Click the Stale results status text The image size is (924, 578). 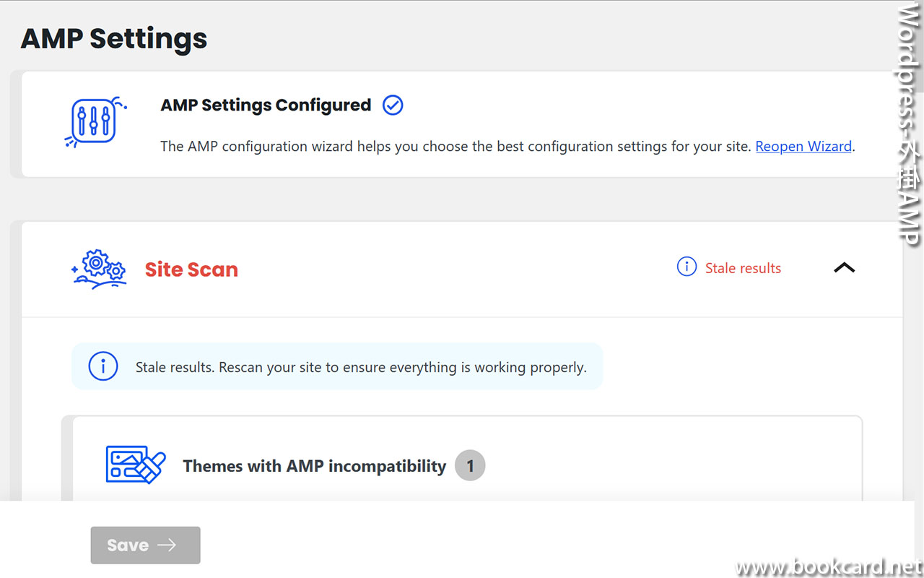[x=743, y=267]
